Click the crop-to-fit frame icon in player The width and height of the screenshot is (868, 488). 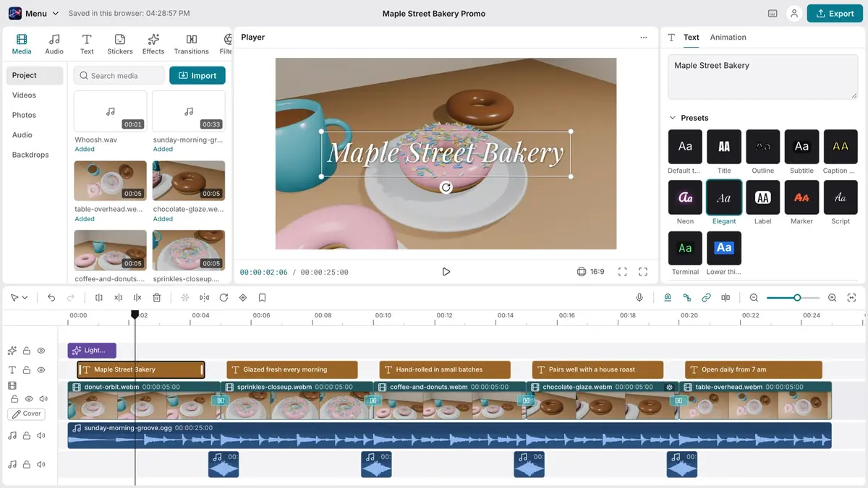[623, 272]
